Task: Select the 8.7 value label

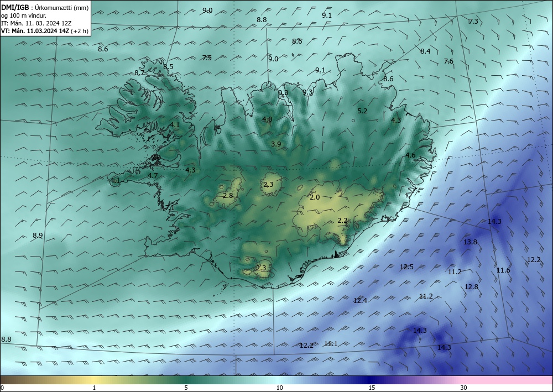Action: 140,73
